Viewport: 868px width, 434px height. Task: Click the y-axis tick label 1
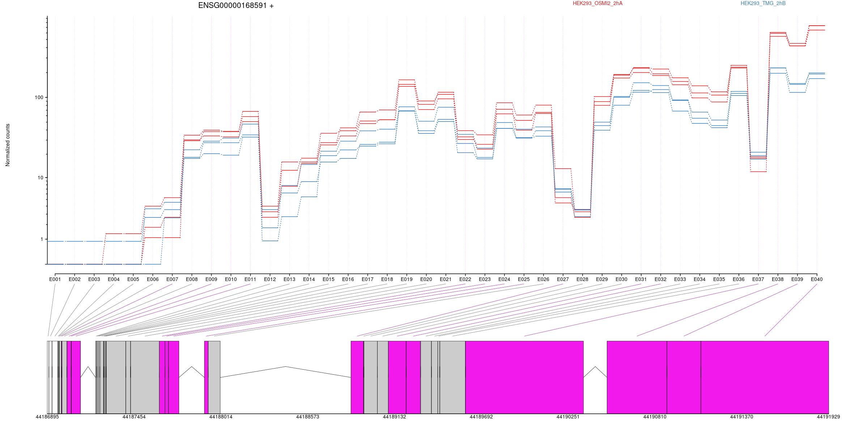(42, 239)
